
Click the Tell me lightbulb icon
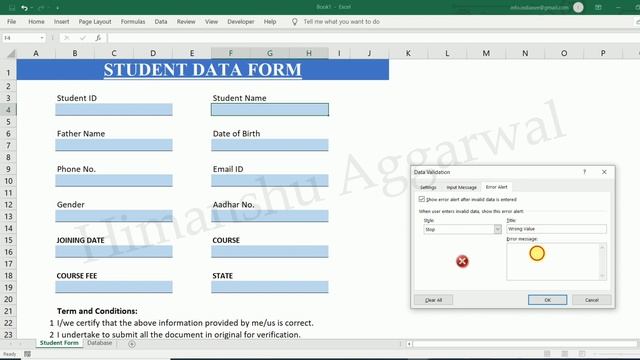[x=295, y=22]
